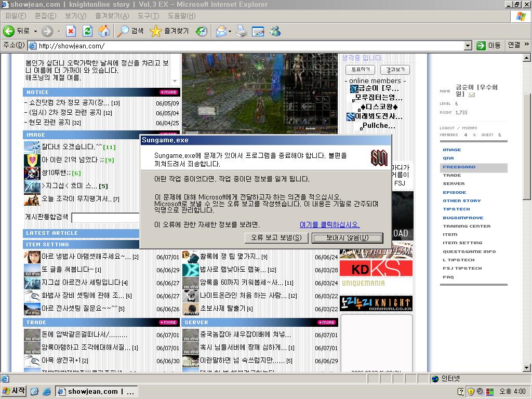The height and width of the screenshot is (399, 532).
Task: Go to the Home page icon
Action: (104, 31)
